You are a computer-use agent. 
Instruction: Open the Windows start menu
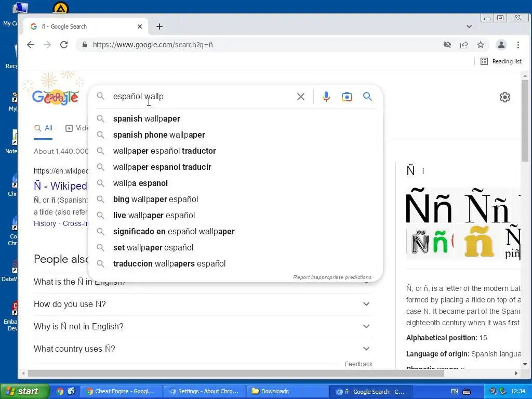24,392
